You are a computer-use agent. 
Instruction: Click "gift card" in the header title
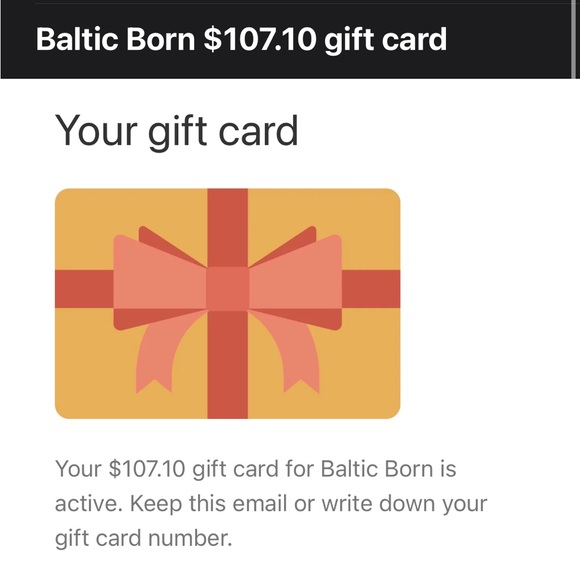385,40
